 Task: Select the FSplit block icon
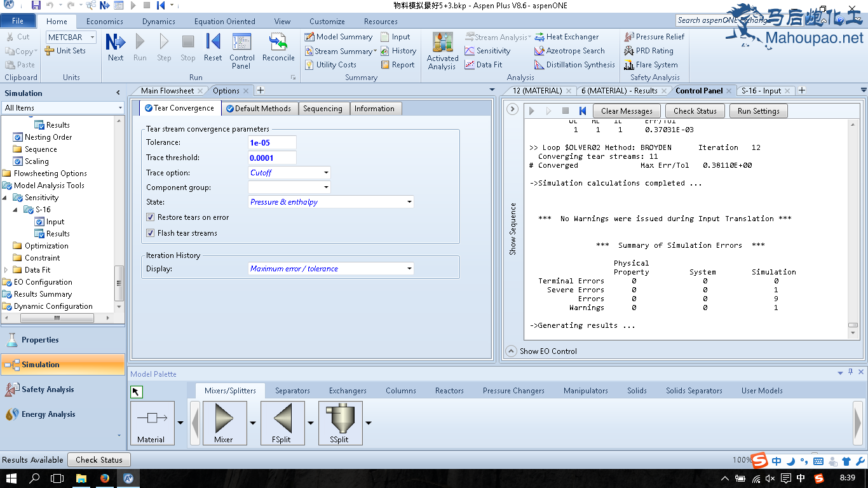point(283,423)
